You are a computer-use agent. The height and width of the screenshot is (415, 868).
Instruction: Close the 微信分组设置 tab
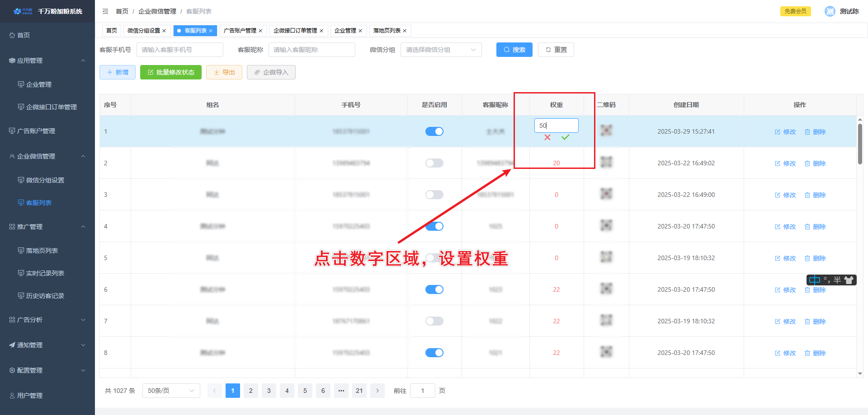164,31
